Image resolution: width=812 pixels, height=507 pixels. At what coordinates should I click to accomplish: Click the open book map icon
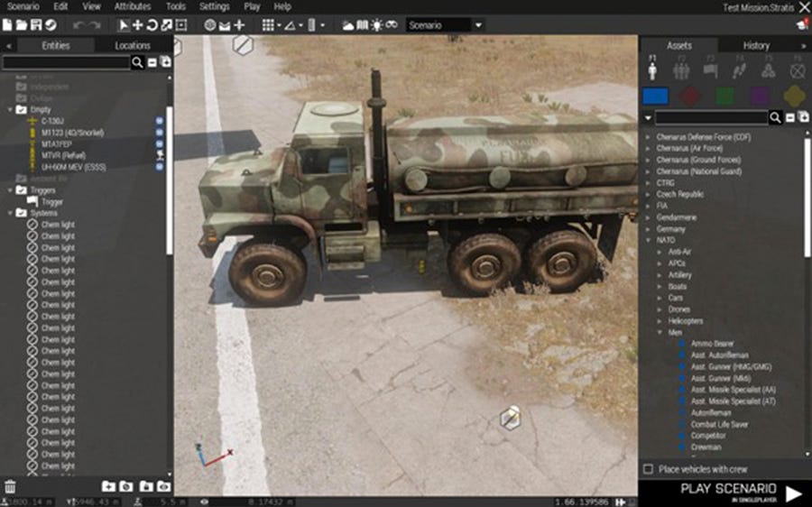point(363,25)
